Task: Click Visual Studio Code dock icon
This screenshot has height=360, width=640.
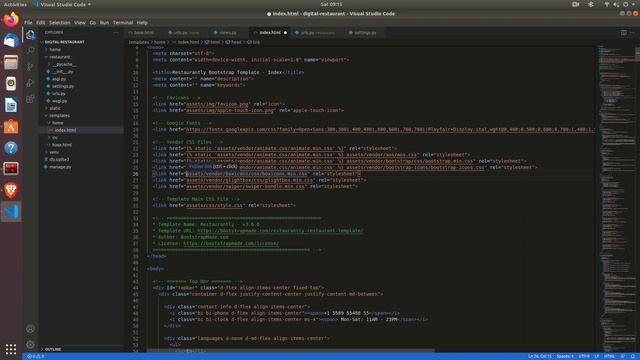Action: pos(11,211)
